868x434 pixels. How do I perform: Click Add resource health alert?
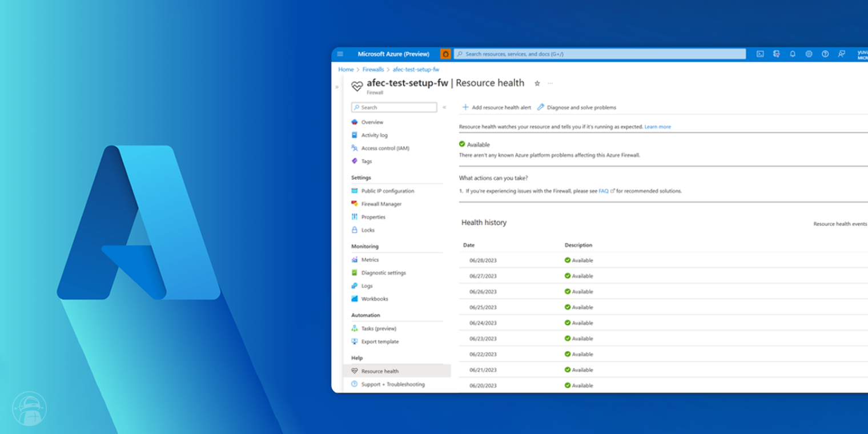501,107
